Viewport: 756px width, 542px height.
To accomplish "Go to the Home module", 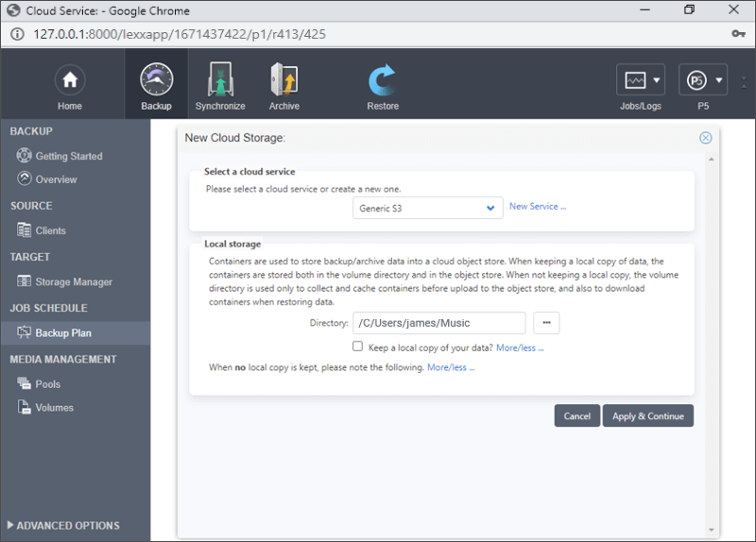I will (x=70, y=87).
